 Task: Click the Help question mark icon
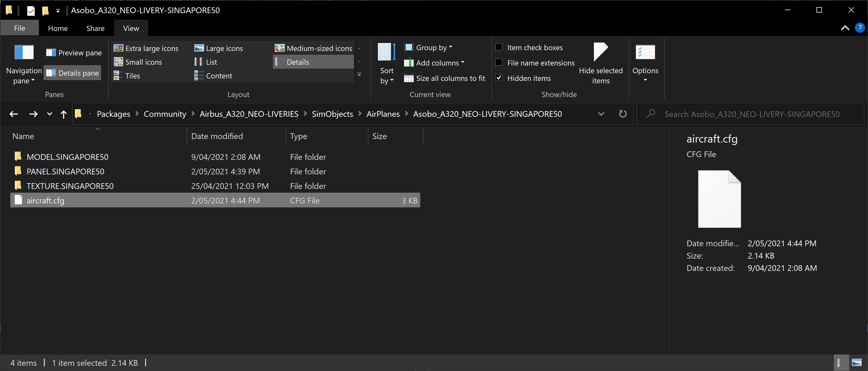tap(859, 28)
